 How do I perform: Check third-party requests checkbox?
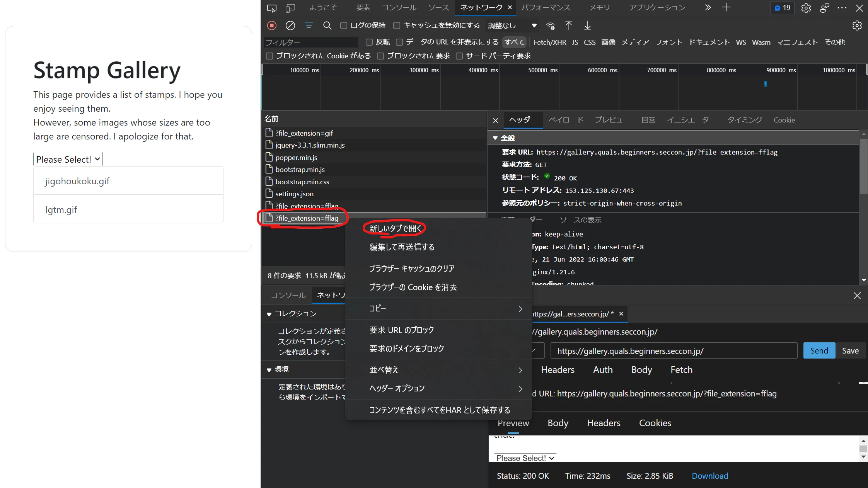pyautogui.click(x=459, y=56)
